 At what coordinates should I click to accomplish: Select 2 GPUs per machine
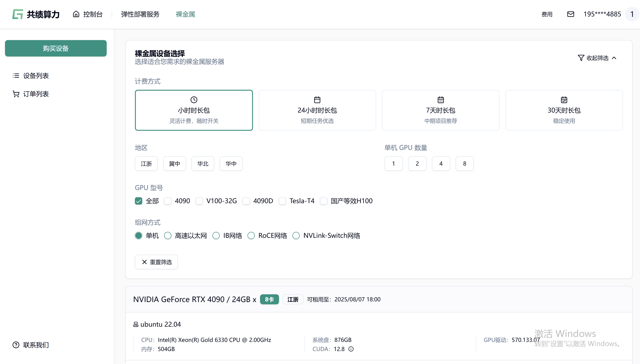tap(417, 164)
